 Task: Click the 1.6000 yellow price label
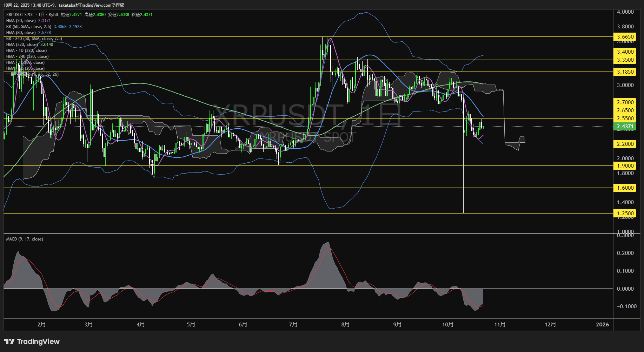pos(625,188)
